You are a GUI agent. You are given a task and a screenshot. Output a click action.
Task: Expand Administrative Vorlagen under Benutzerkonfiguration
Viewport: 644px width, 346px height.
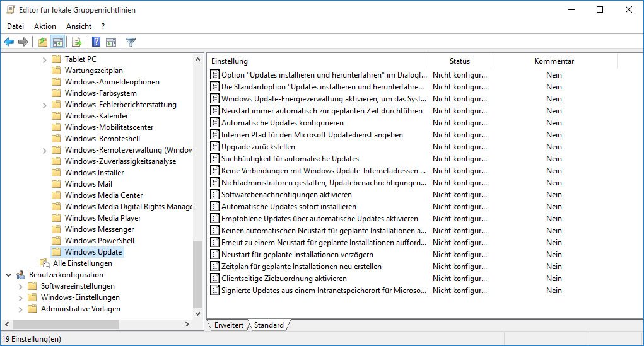(x=20, y=309)
